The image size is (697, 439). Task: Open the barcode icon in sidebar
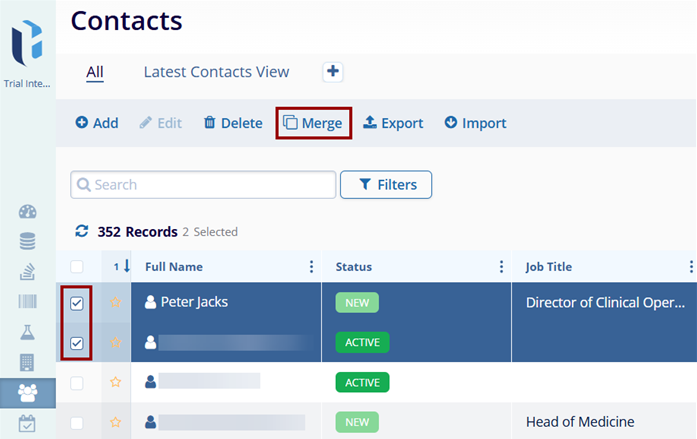pyautogui.click(x=27, y=301)
